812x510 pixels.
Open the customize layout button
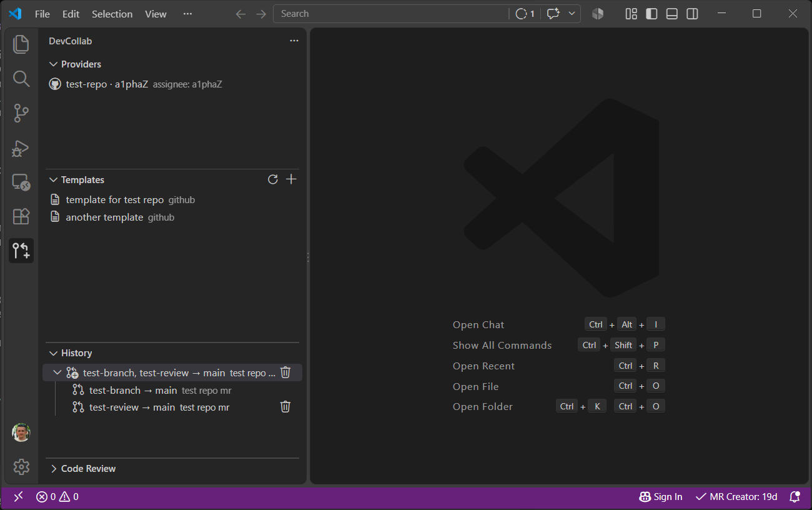coord(631,14)
